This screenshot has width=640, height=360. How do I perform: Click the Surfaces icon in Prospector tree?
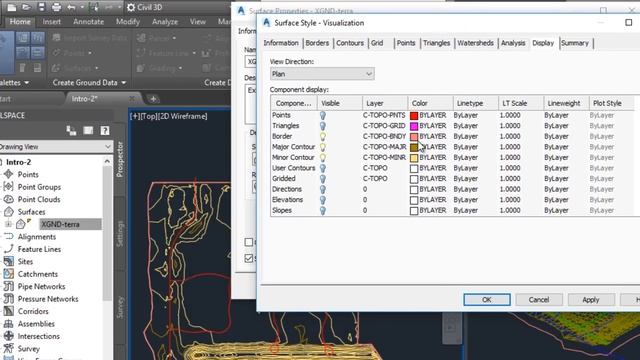[x=9, y=212]
